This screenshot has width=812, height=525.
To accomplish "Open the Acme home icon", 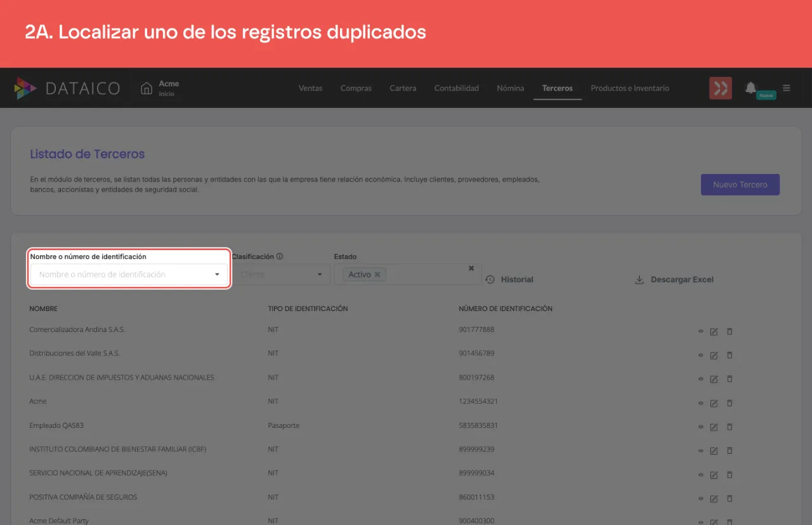I will click(x=147, y=88).
